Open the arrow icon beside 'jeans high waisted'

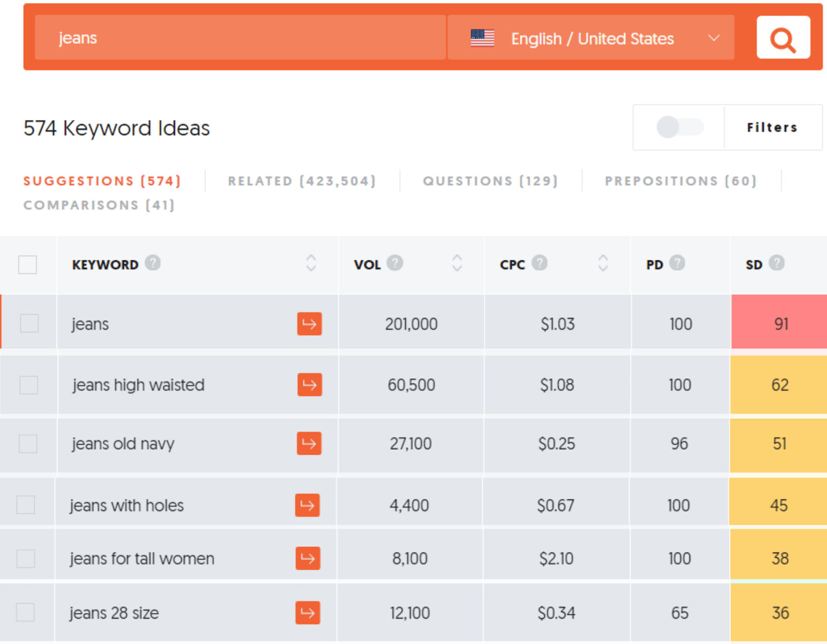(x=310, y=385)
